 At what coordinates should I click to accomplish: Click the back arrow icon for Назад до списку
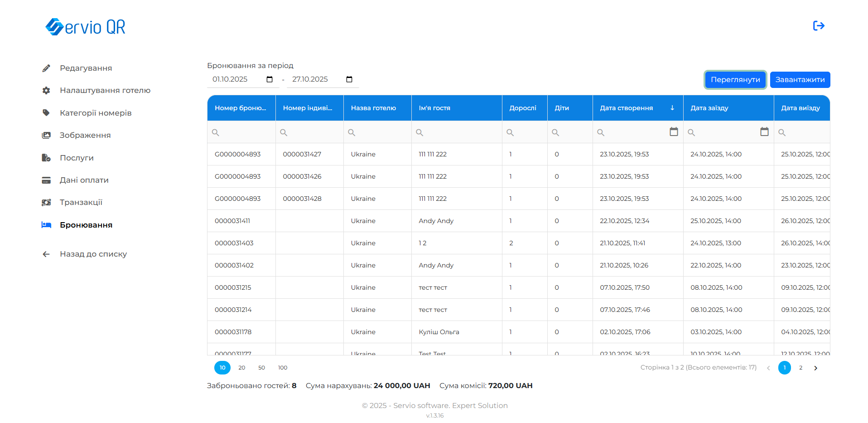[46, 254]
